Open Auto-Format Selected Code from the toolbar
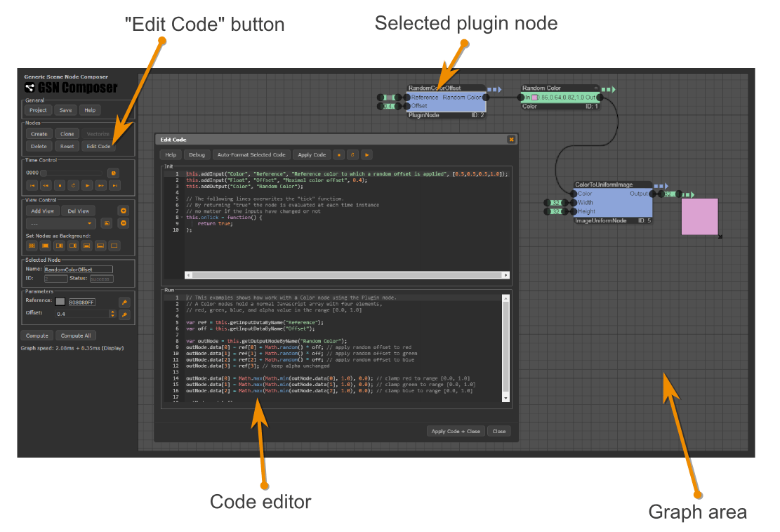Image resolution: width=780 pixels, height=532 pixels. coord(252,154)
